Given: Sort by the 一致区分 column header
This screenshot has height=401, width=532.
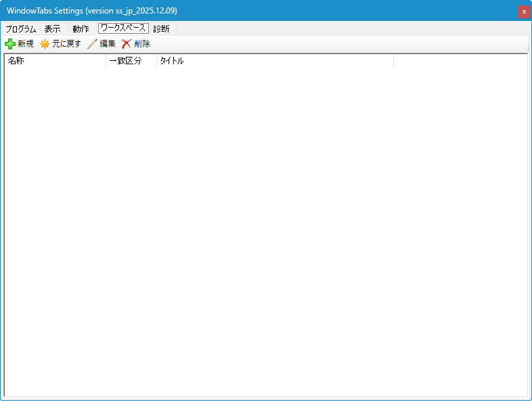Looking at the screenshot, I should [x=131, y=61].
